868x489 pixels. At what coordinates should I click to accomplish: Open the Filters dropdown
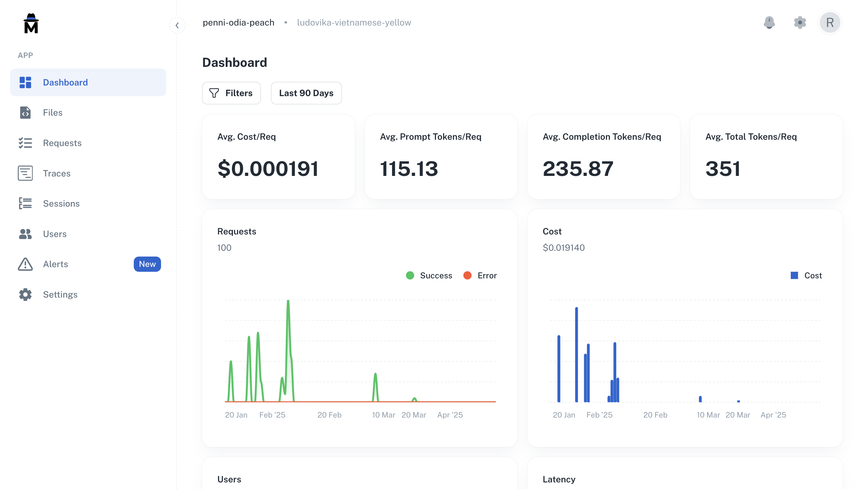coord(231,93)
